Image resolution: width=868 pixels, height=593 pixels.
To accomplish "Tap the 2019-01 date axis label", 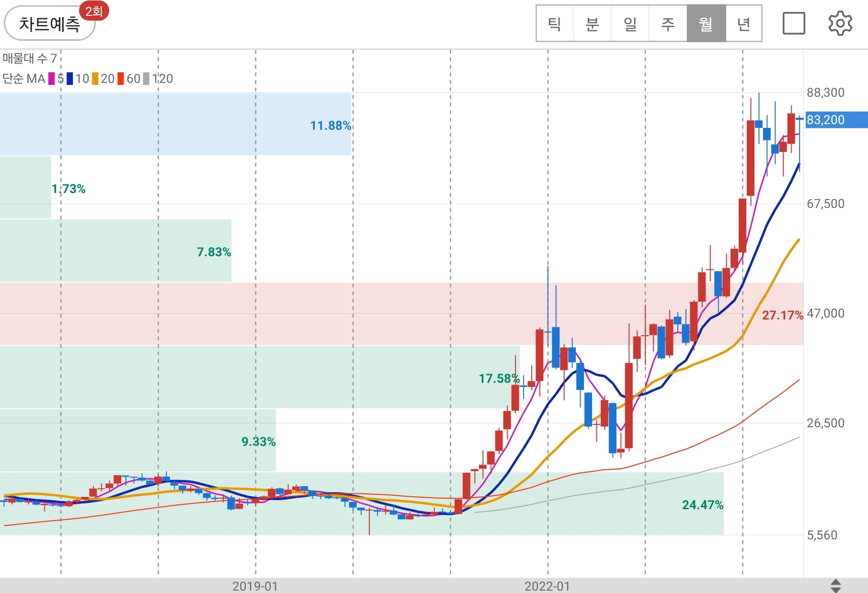I will 255,586.
